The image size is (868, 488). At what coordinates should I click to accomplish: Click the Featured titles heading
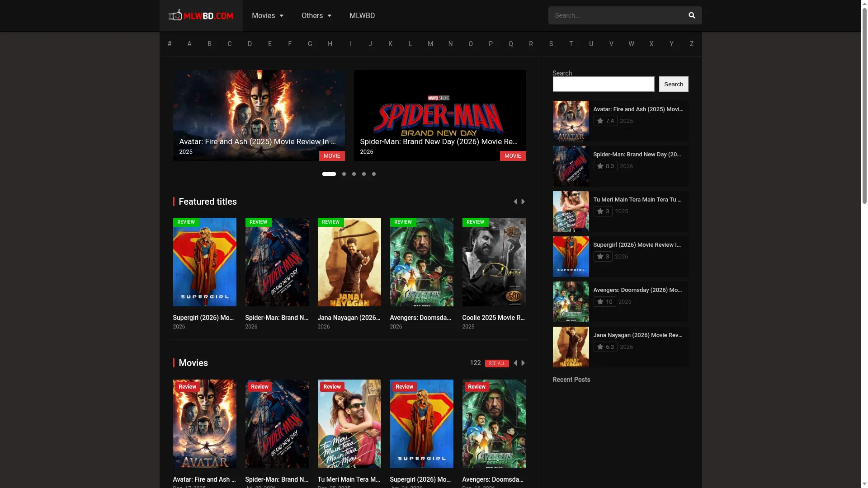208,202
